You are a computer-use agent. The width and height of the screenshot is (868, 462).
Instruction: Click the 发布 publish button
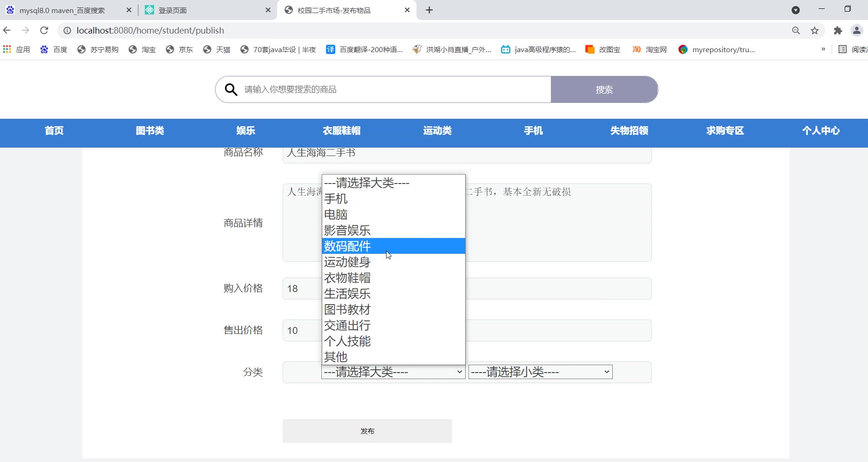click(367, 431)
